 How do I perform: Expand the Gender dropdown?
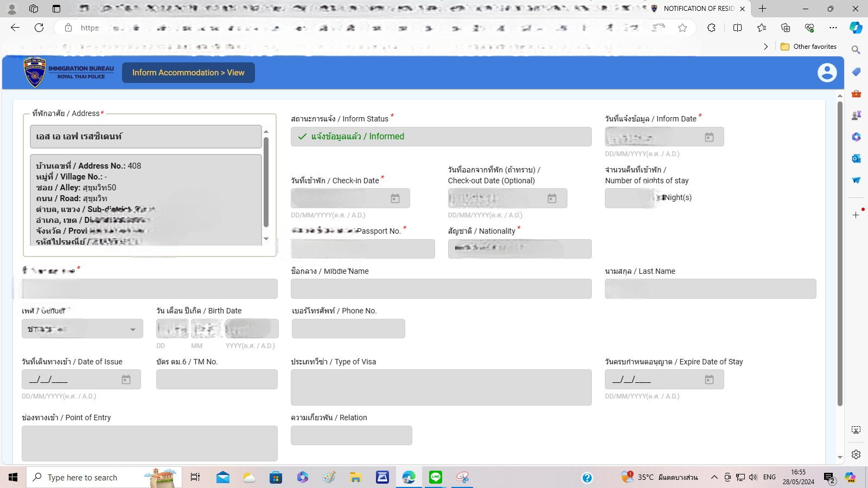tap(132, 329)
